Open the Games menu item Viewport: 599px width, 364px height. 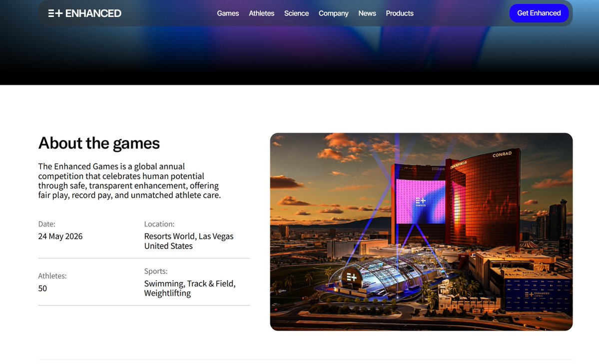[228, 13]
